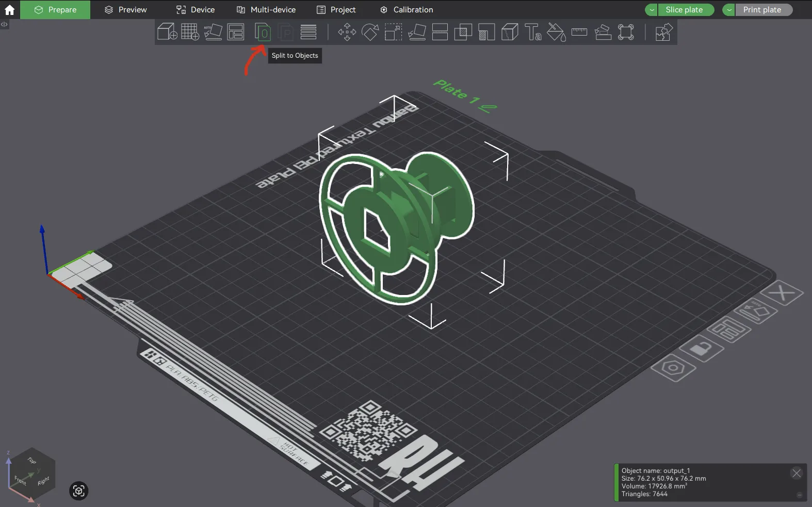Click the square frame with corner circles icon

[626, 32]
